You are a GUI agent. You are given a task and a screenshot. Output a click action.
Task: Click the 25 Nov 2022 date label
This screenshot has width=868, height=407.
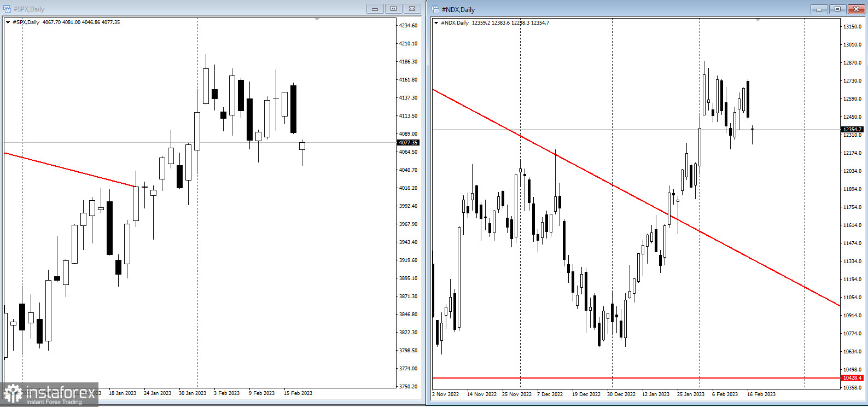click(517, 394)
